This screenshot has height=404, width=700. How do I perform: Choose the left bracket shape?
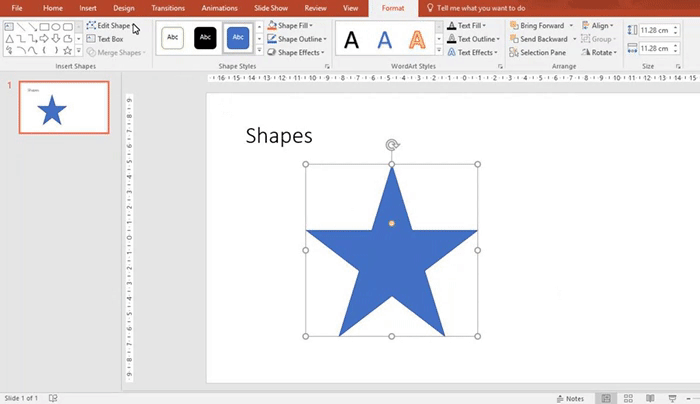44,50
